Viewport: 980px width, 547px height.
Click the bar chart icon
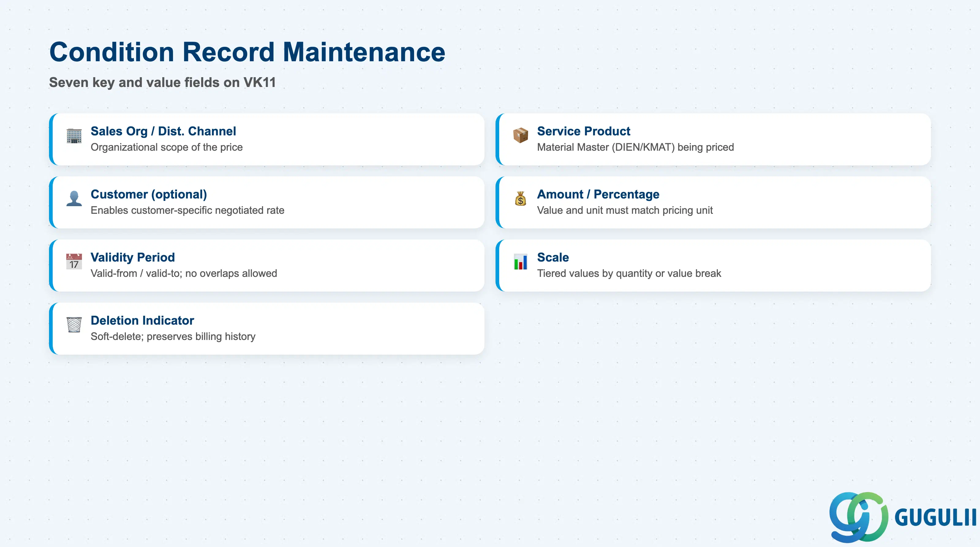[x=520, y=262]
